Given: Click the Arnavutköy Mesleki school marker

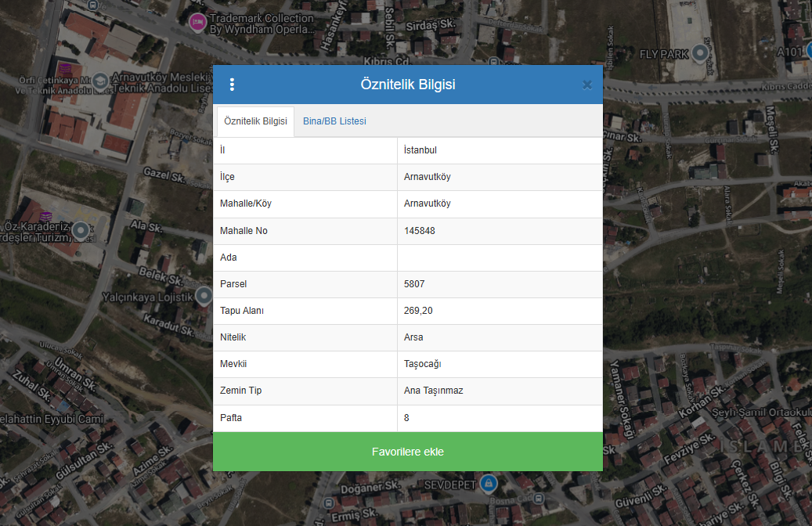Looking at the screenshot, I should click(x=101, y=81).
